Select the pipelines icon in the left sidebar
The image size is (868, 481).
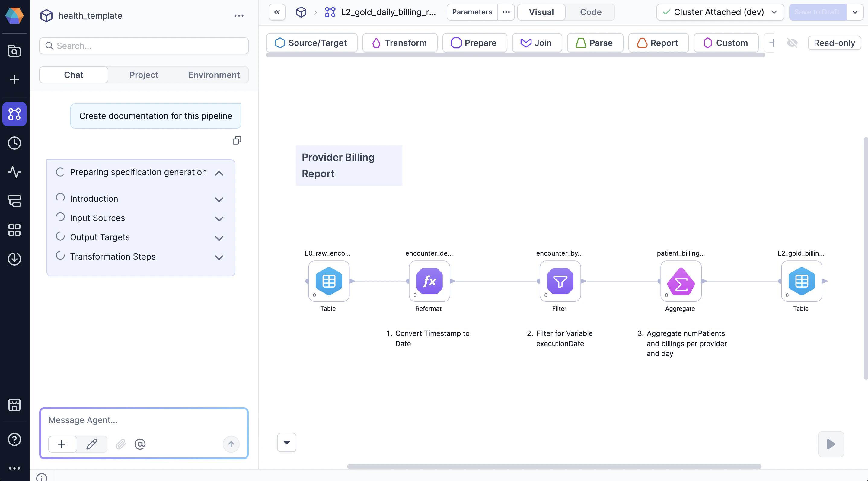tap(14, 114)
